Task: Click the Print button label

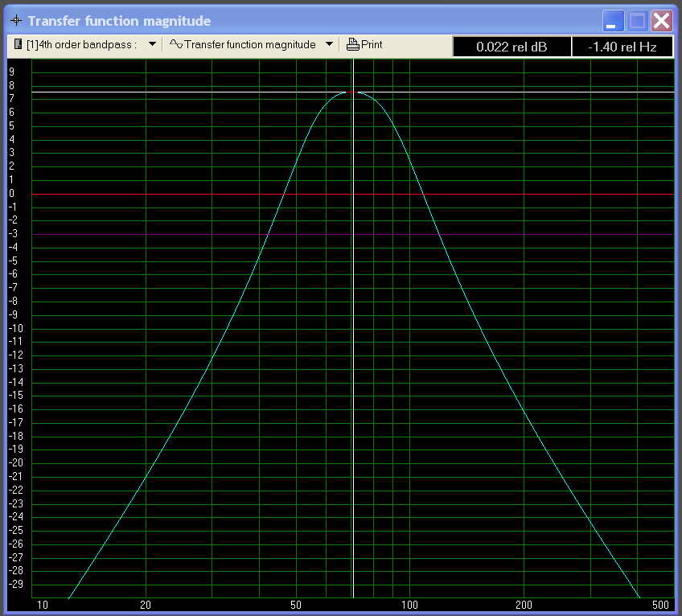Action: 372,44
